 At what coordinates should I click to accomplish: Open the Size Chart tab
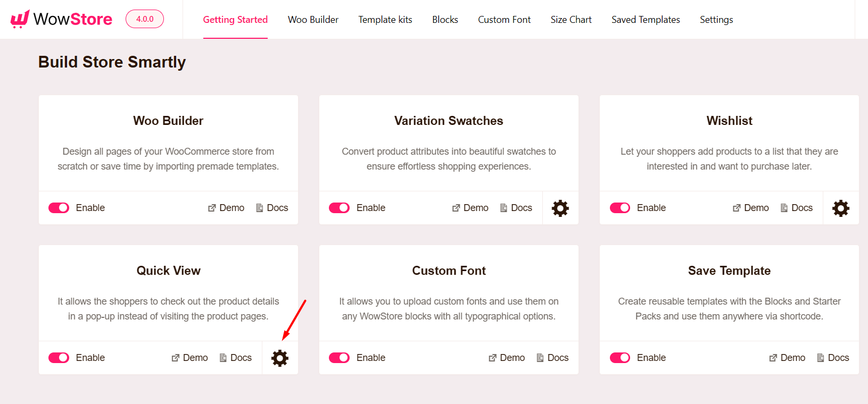point(571,19)
